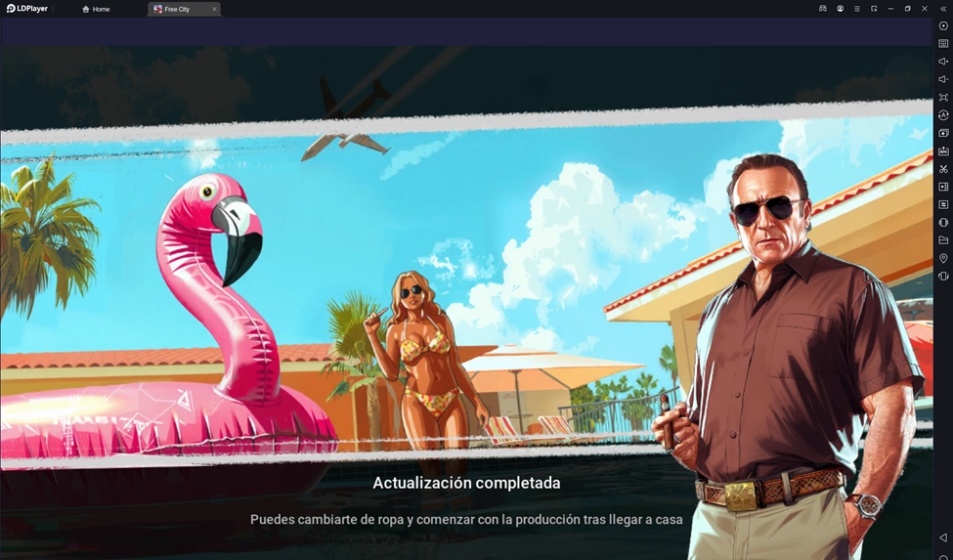Increase volume using sidebar speaker icon
This screenshot has height=560, width=953.
click(943, 62)
